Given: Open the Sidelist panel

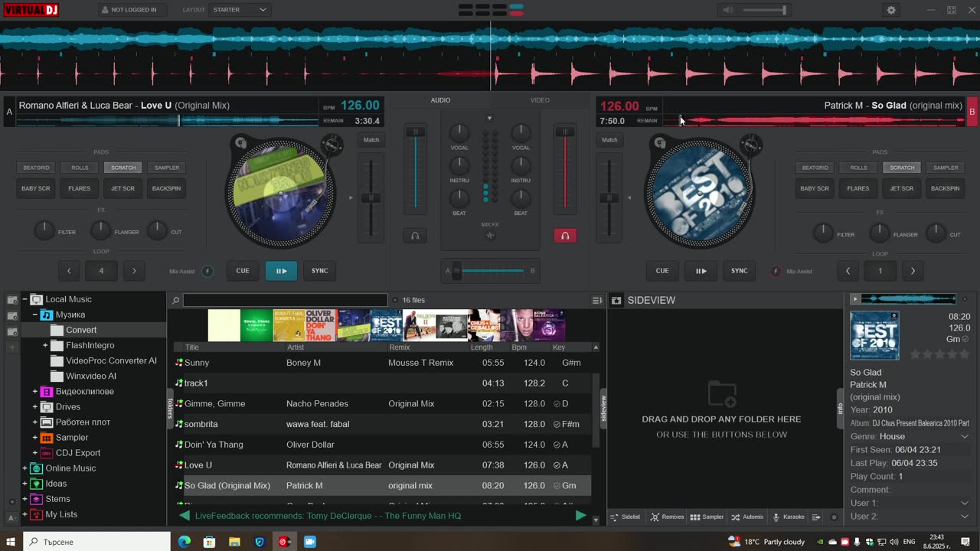Looking at the screenshot, I should tap(625, 517).
